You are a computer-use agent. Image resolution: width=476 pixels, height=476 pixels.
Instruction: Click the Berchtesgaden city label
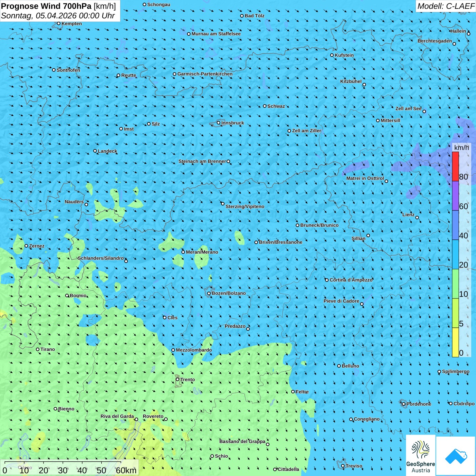tap(435, 41)
